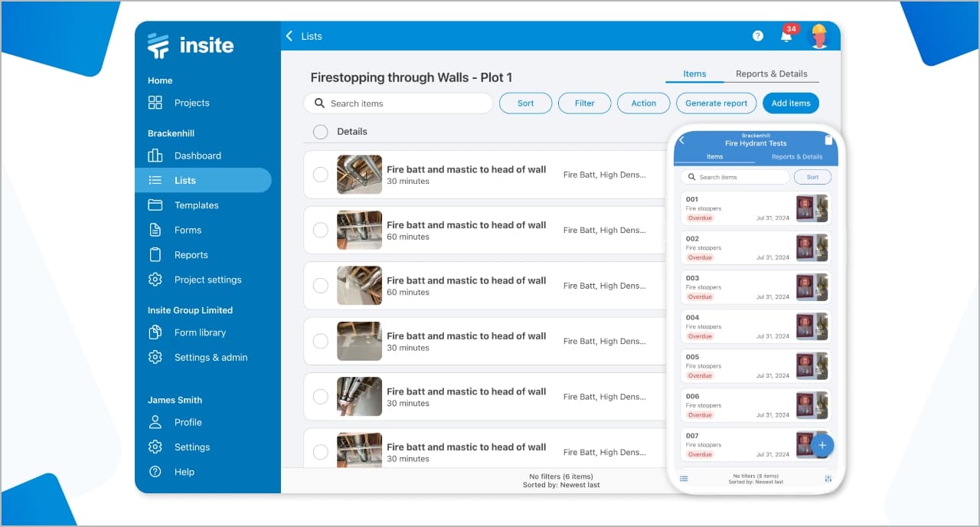This screenshot has height=527, width=980.
Task: Tap the blue plus button on the phone
Action: (x=822, y=445)
